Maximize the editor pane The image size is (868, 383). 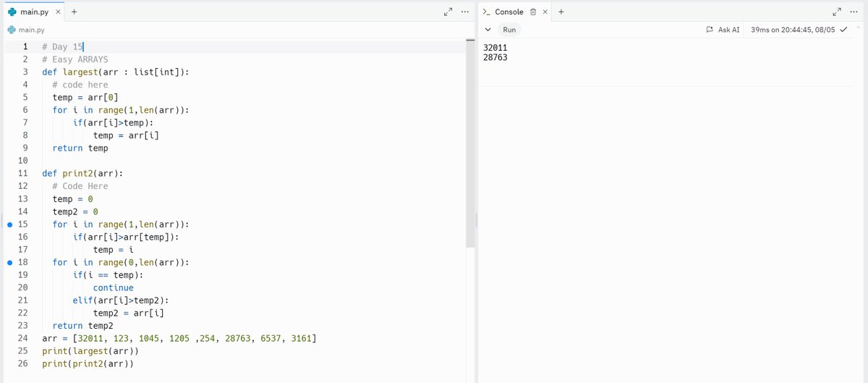(x=448, y=12)
